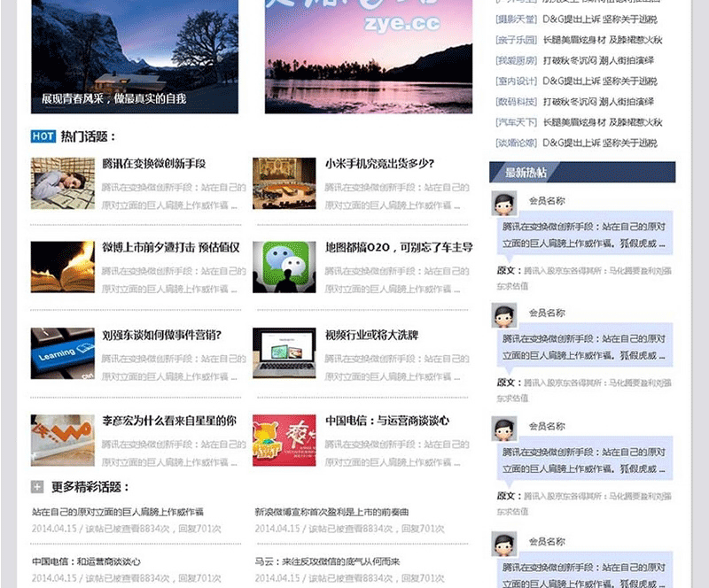Click the 热门话题 section heading
Screen dimensions: 709x588
click(88, 136)
